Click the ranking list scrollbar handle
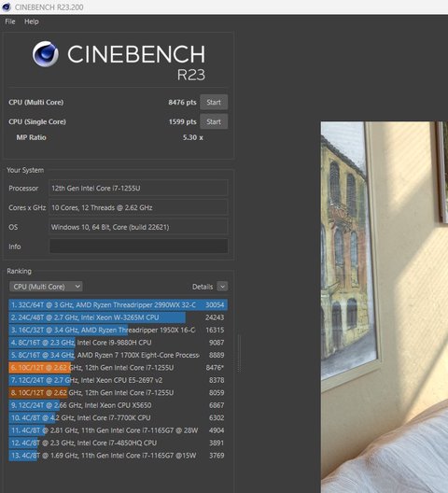This screenshot has width=448, height=493. [x=239, y=354]
